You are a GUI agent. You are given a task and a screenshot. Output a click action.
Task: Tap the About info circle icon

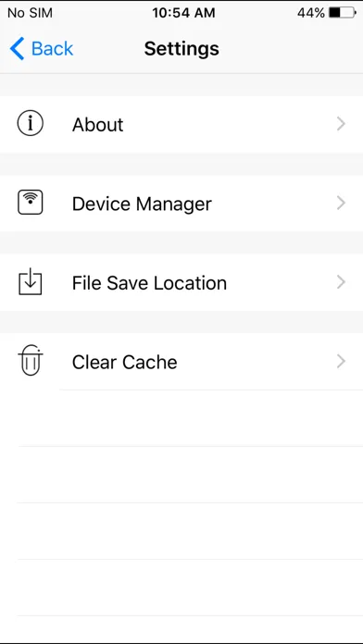pyautogui.click(x=30, y=124)
